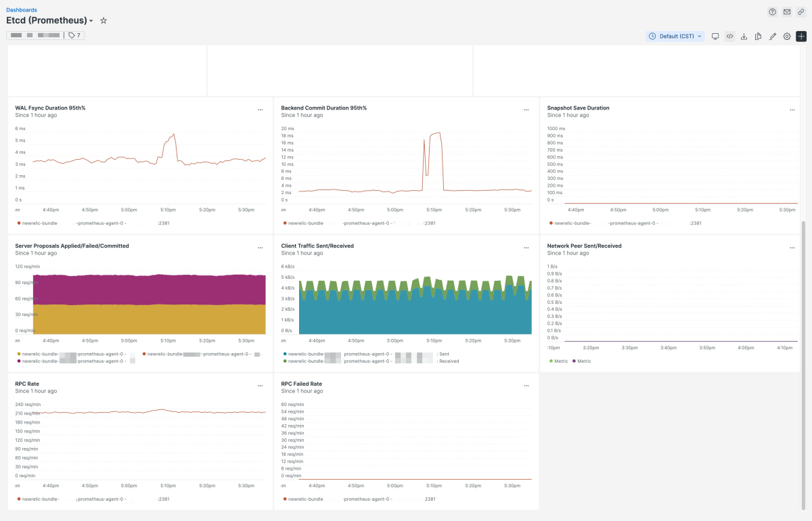Edit dashboard using the pencil icon
812x521 pixels.
tap(773, 37)
